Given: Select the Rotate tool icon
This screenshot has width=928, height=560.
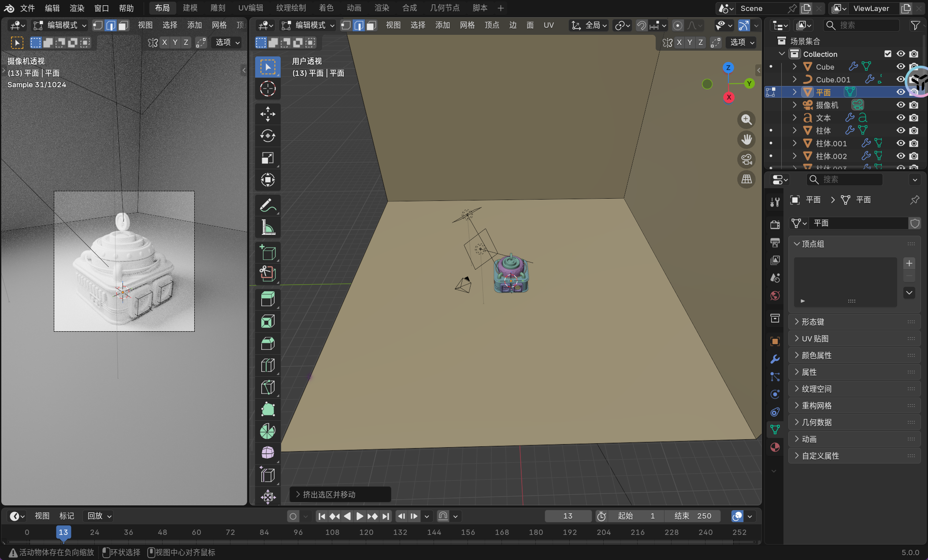Looking at the screenshot, I should coord(267,136).
